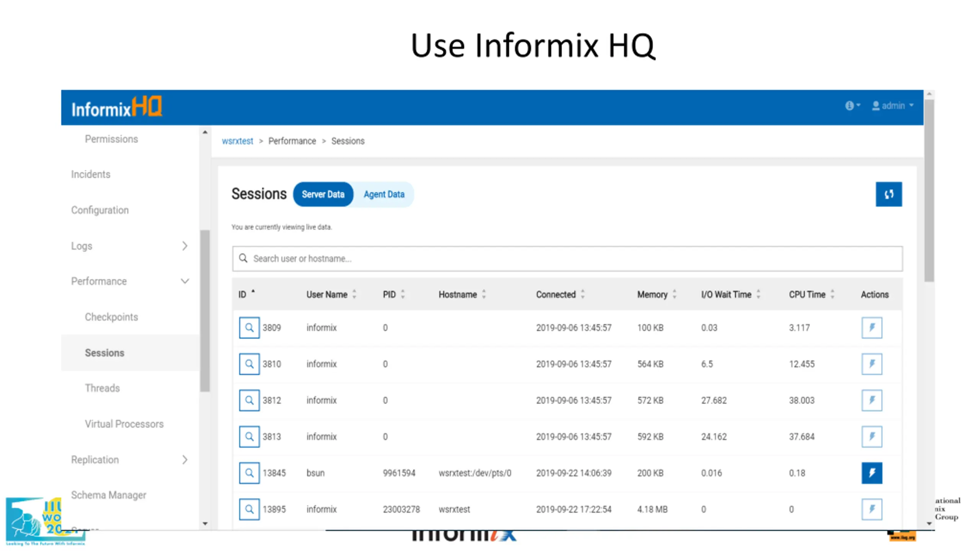Sort sessions by I/O Wait Time column
This screenshot has width=980, height=551.
(x=730, y=294)
